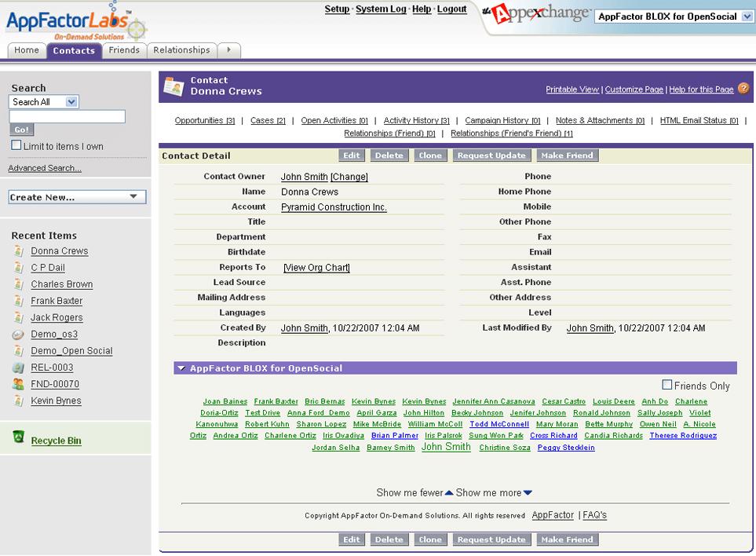This screenshot has height=556, width=756.
Task: Open the Pyramid Construction Inc. account link
Action: click(334, 207)
